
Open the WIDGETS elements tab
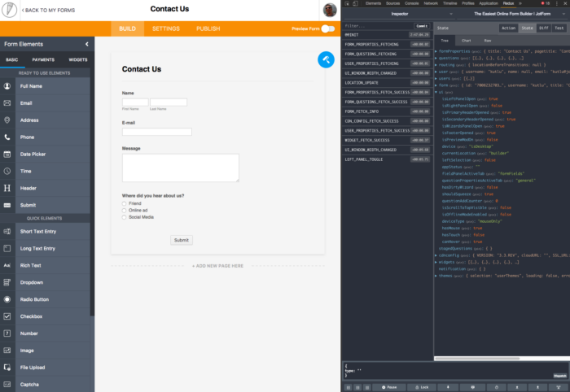pos(78,60)
